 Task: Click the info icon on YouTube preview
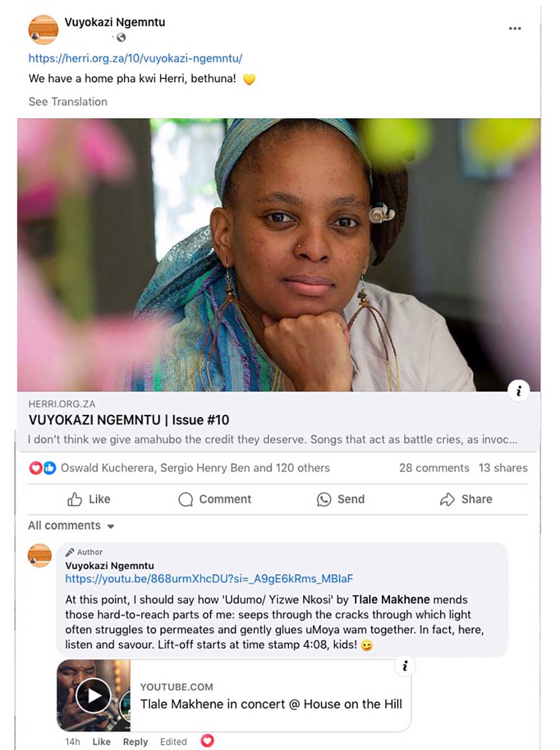click(x=405, y=666)
